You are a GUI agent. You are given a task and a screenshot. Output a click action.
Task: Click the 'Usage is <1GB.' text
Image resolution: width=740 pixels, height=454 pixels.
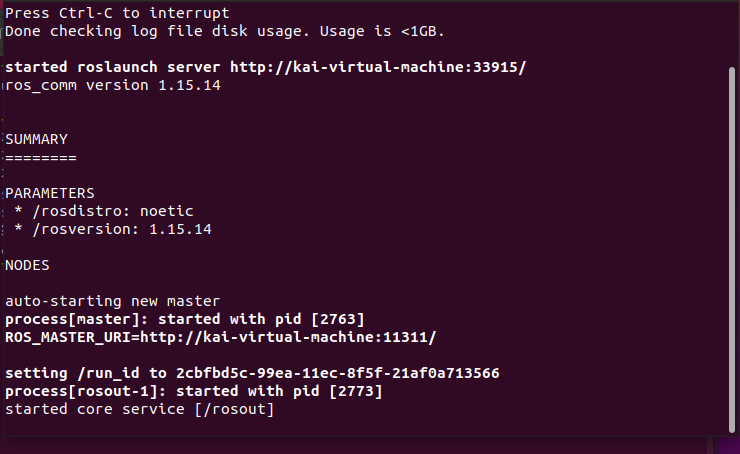[382, 32]
